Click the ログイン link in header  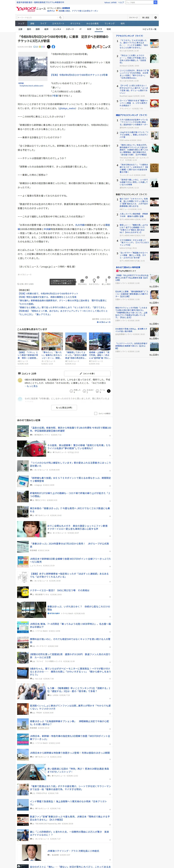point(51,11)
